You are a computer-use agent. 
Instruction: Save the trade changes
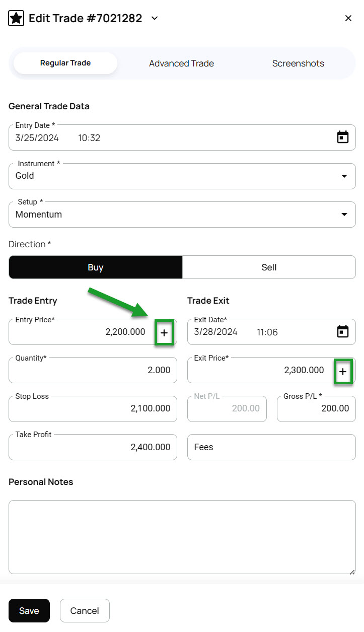coord(29,611)
